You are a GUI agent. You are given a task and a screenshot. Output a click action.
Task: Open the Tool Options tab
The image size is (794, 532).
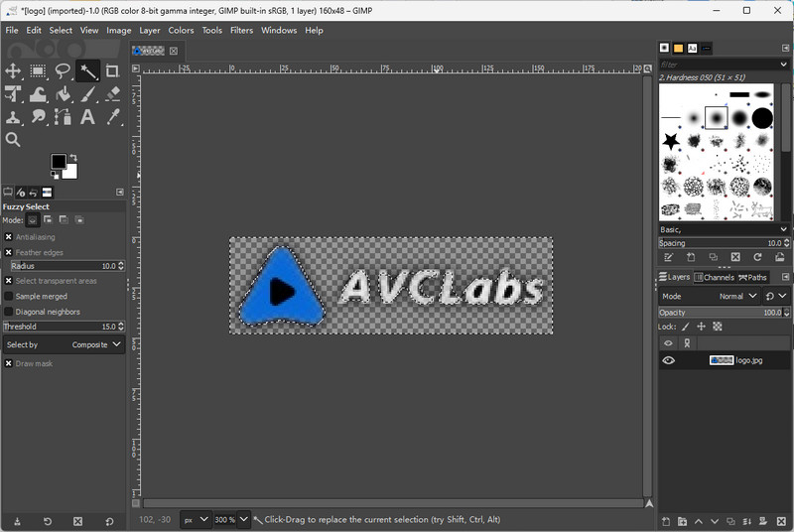(8, 193)
